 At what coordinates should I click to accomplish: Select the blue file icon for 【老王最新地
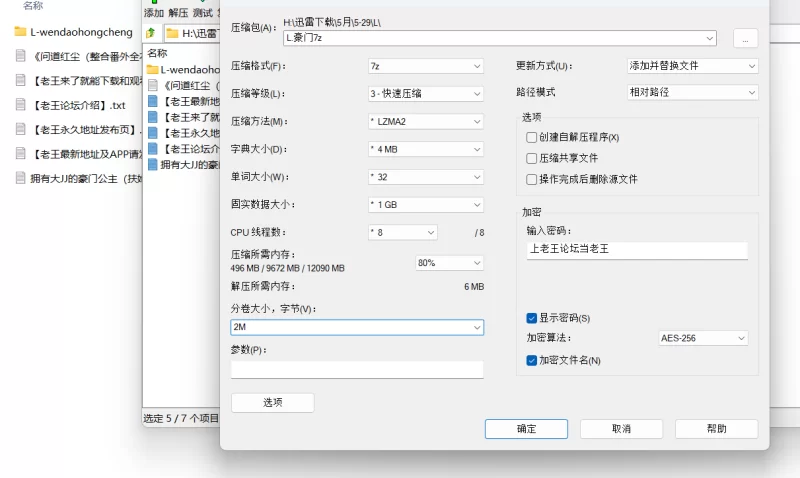pyautogui.click(x=153, y=101)
